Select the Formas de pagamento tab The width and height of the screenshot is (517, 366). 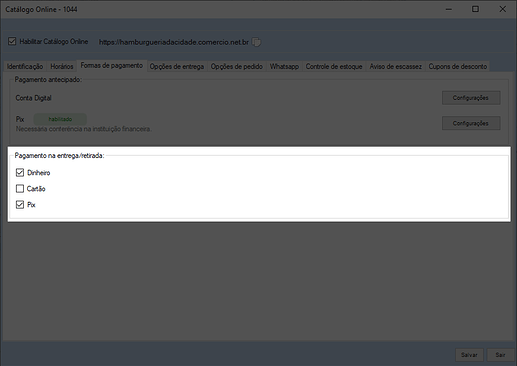point(112,65)
